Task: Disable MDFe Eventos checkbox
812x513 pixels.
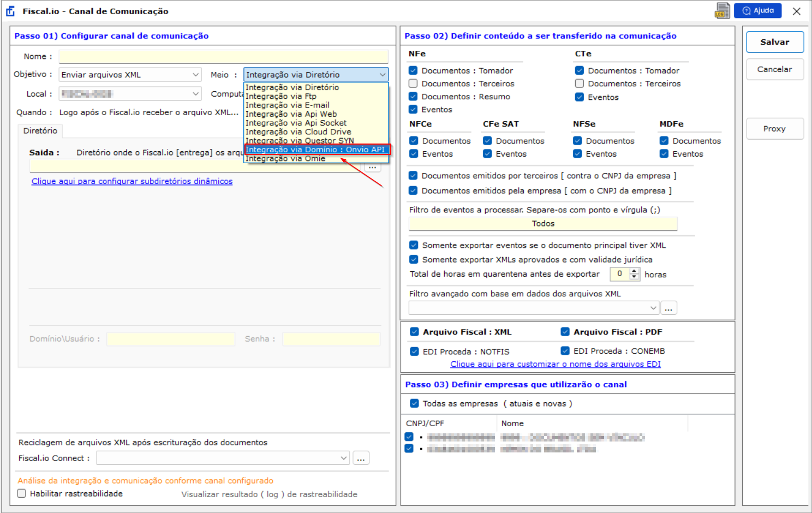Action: [x=664, y=154]
